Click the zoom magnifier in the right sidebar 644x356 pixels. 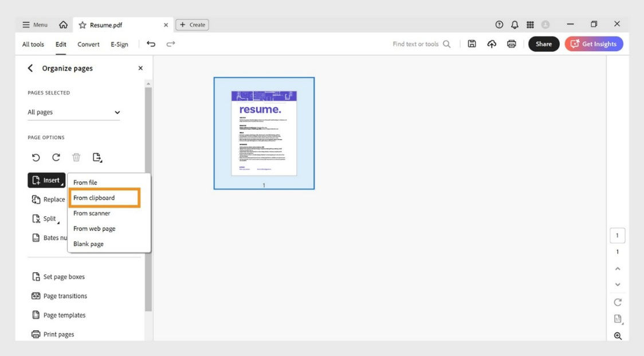tap(618, 336)
